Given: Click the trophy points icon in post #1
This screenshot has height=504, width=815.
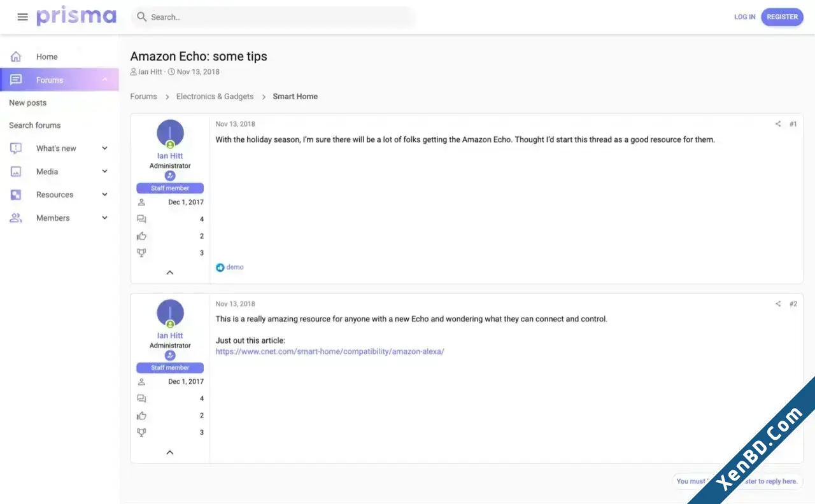Looking at the screenshot, I should [141, 253].
